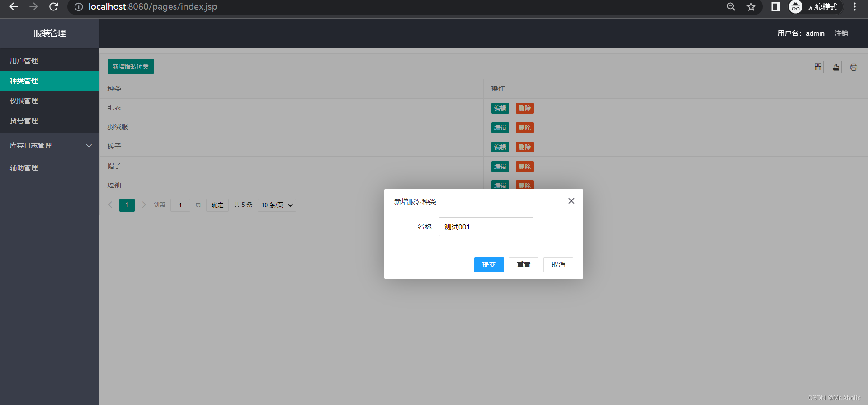The height and width of the screenshot is (405, 868).
Task: Reload the page with refresh icon
Action: (x=53, y=7)
